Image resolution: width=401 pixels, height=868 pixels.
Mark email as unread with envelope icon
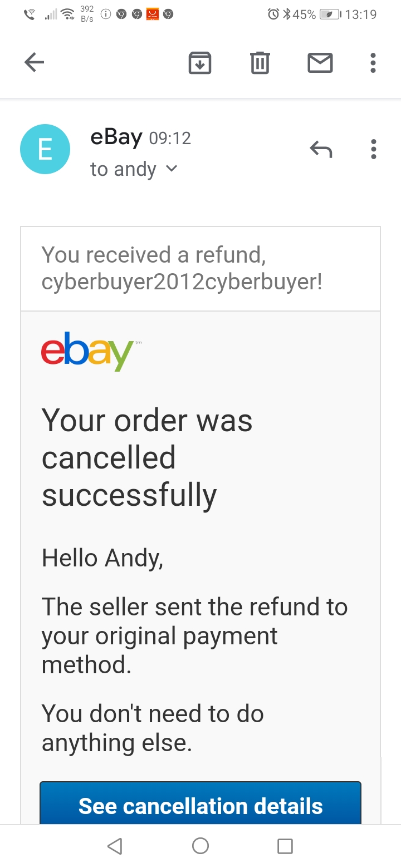pyautogui.click(x=320, y=63)
